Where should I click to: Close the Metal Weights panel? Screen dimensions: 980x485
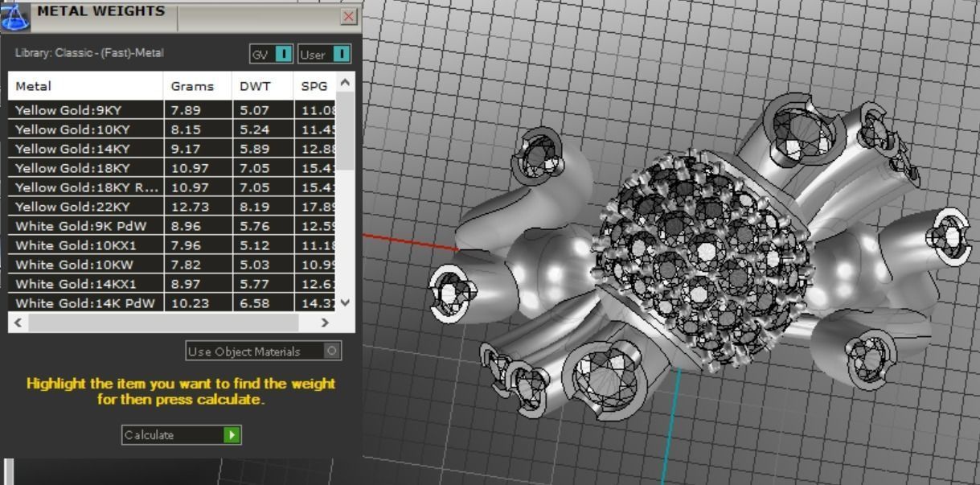349,16
